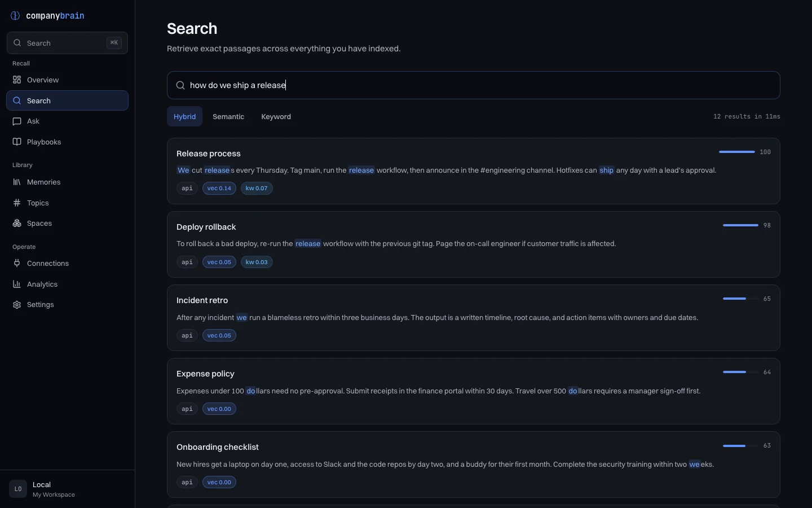Open the Onboarding checklist result
Screen dimensions: 812x508
474,465
